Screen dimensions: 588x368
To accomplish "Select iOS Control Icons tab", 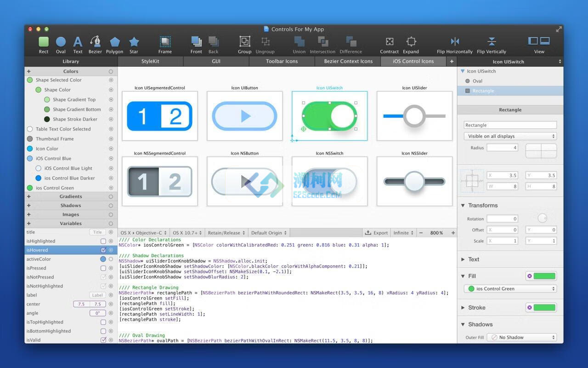I will pyautogui.click(x=413, y=61).
